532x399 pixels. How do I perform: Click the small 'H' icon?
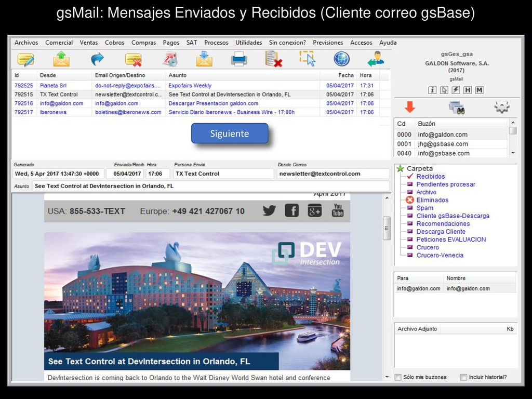(468, 90)
